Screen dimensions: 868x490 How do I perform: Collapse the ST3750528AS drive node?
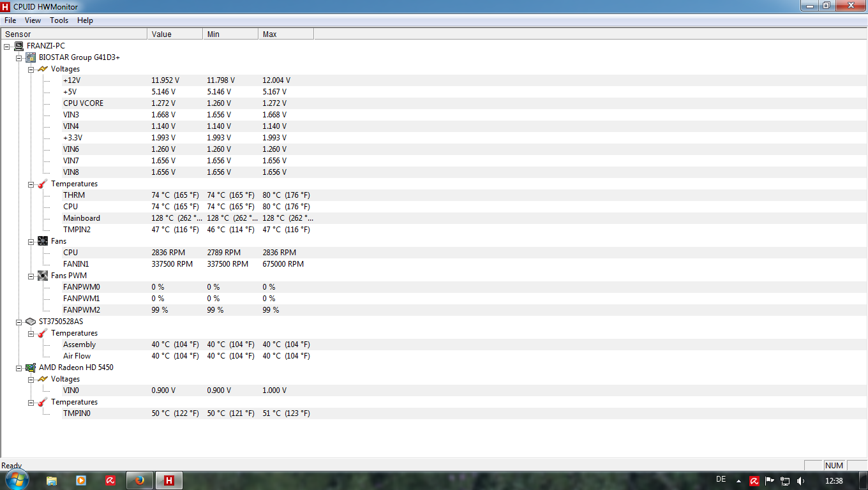19,322
